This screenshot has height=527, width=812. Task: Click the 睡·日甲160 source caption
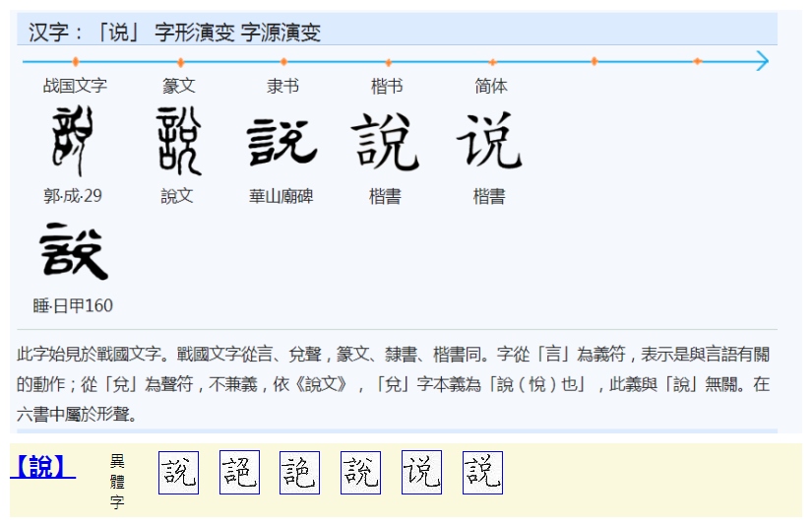click(x=73, y=305)
